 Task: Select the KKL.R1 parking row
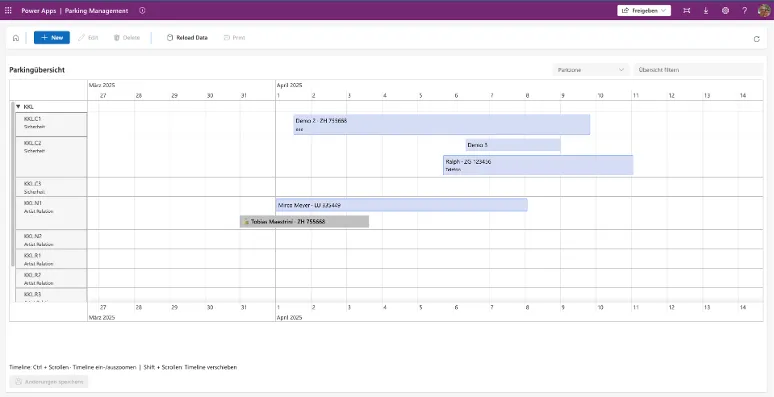point(51,259)
